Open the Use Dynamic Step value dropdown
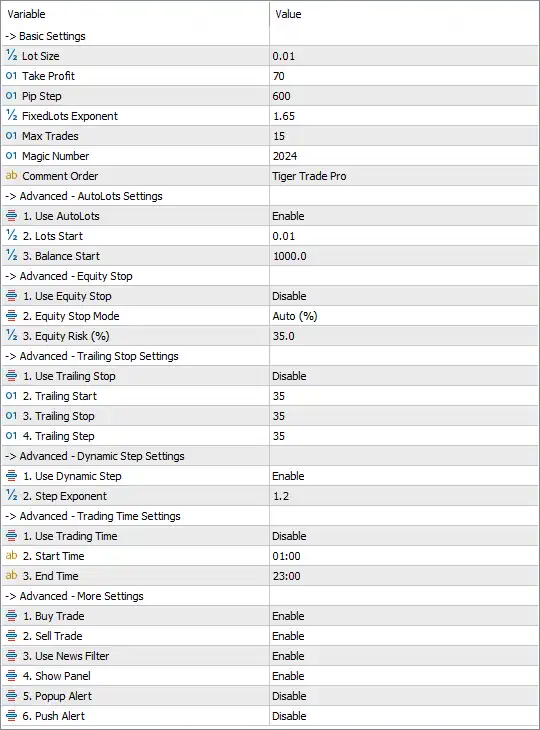This screenshot has height=730, width=540. (x=404, y=476)
